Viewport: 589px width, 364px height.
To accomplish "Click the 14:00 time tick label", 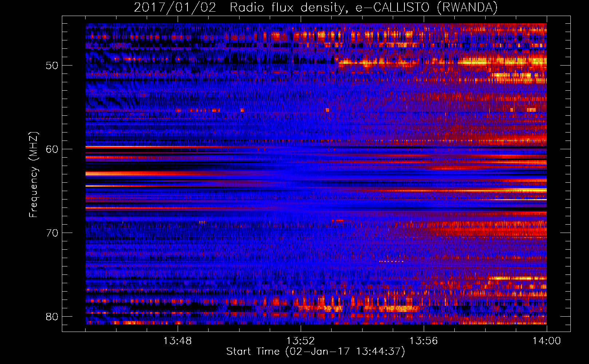I will tap(547, 341).
